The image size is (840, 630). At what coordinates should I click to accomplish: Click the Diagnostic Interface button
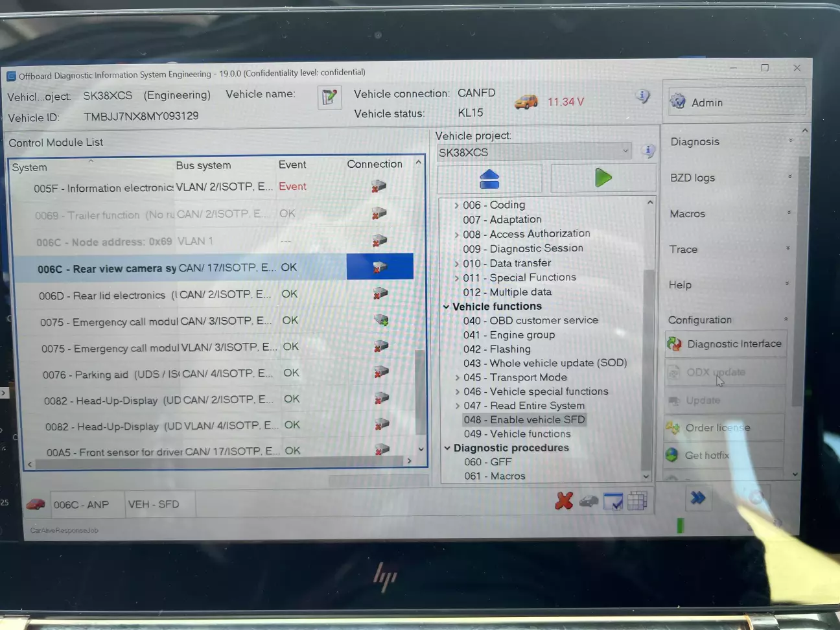point(726,344)
